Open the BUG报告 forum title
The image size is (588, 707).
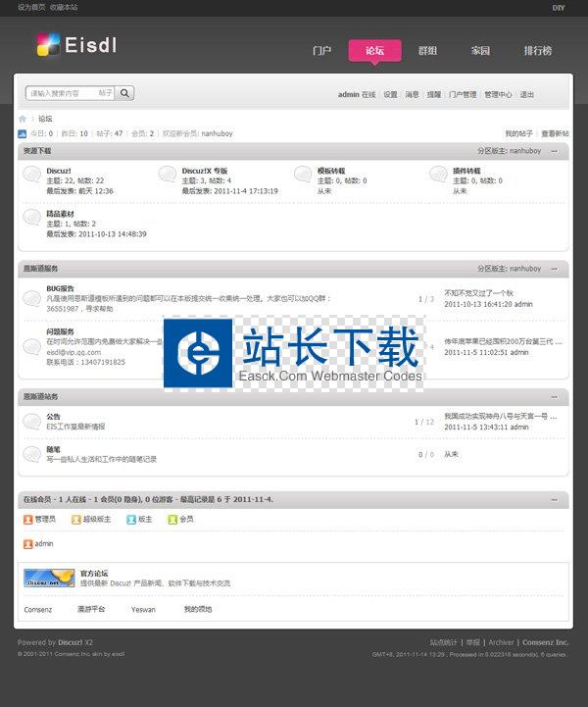click(x=61, y=288)
